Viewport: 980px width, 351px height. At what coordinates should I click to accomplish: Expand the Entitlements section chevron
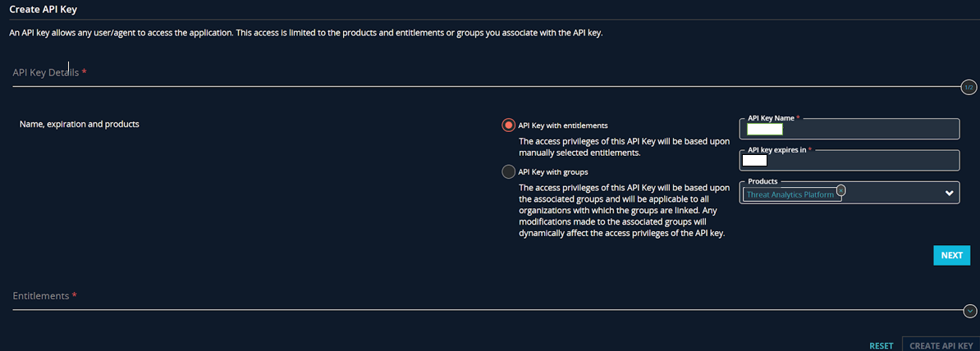pos(970,311)
